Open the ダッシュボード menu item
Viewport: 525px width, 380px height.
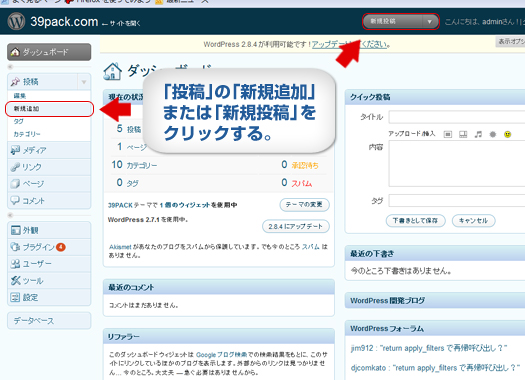click(x=49, y=52)
